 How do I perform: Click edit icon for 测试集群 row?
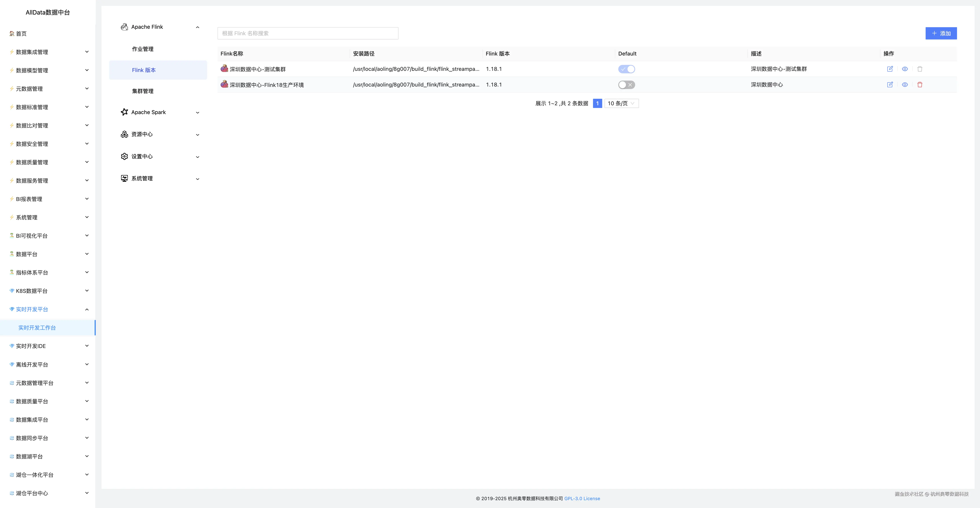(x=889, y=69)
